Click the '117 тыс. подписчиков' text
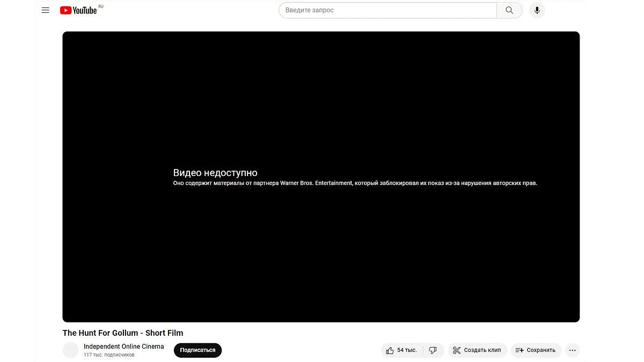Viewport: 644px width, 362px height. [x=109, y=355]
